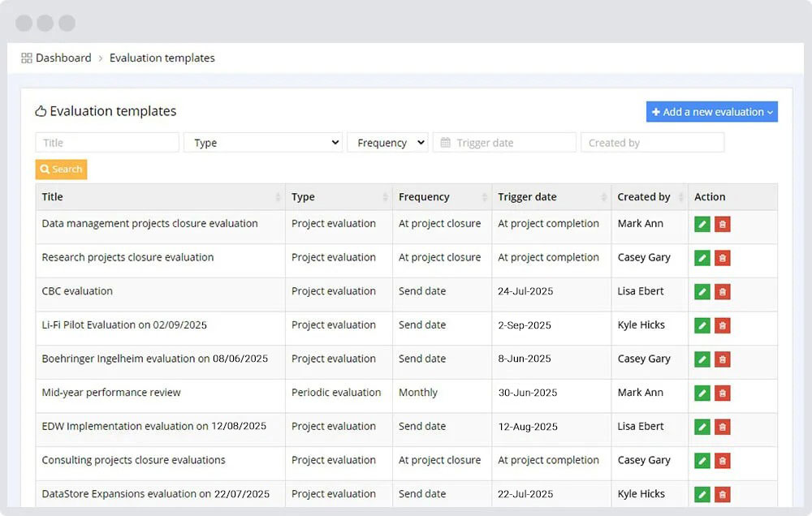Screen dimensions: 812x516
Task: Click inside the Title filter input field
Action: point(106,142)
